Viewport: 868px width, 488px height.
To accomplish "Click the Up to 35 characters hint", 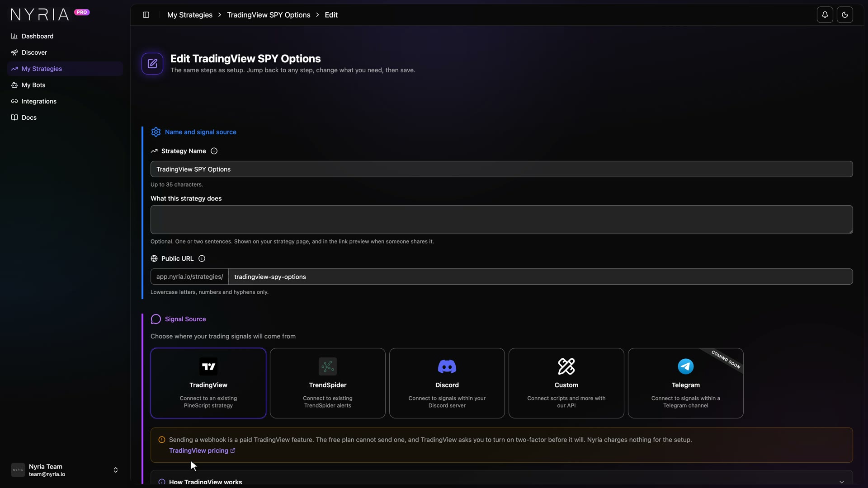I will click(x=177, y=184).
